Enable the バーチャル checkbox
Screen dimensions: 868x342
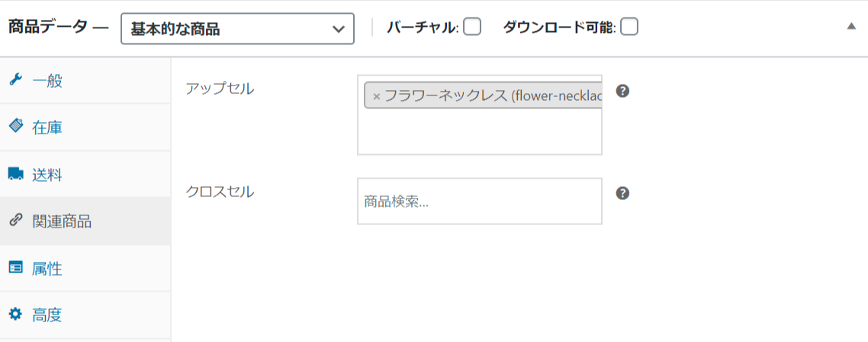coord(471,27)
